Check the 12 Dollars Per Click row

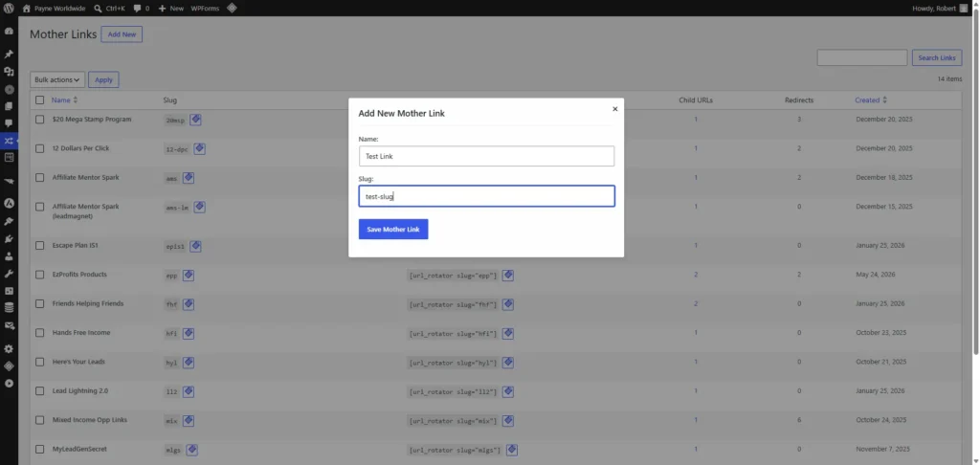tap(40, 148)
